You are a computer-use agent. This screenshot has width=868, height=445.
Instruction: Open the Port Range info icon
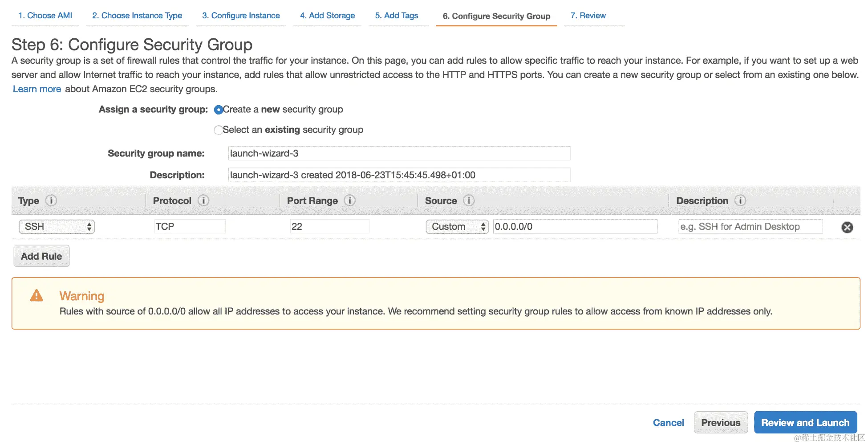click(x=350, y=200)
